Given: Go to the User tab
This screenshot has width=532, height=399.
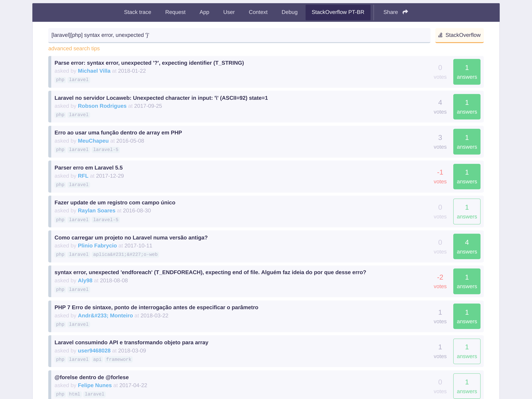Looking at the screenshot, I should pyautogui.click(x=228, y=12).
